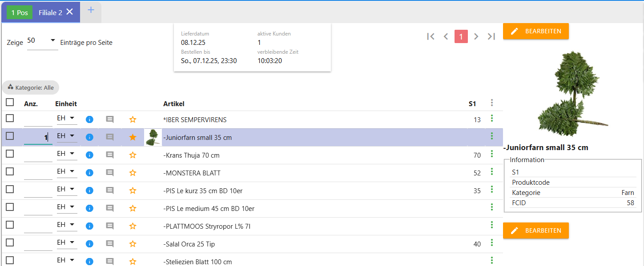
Task: Click the Kategorie: Alle filter chip
Action: [31, 87]
